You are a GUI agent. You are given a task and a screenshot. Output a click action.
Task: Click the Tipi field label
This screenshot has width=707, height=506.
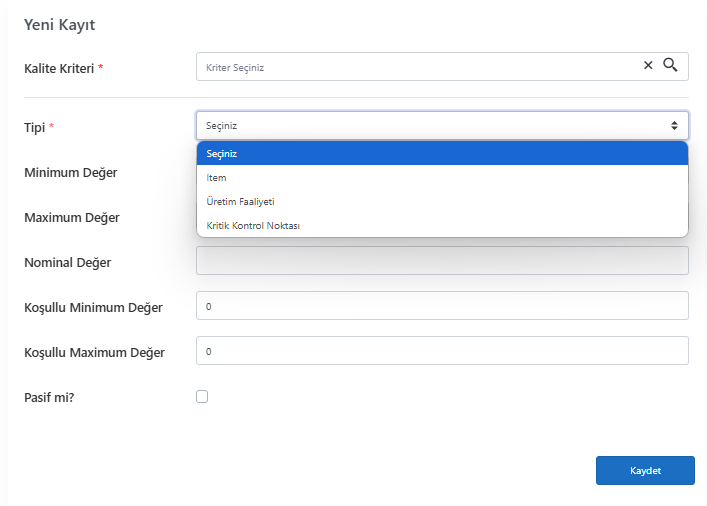[x=35, y=128]
